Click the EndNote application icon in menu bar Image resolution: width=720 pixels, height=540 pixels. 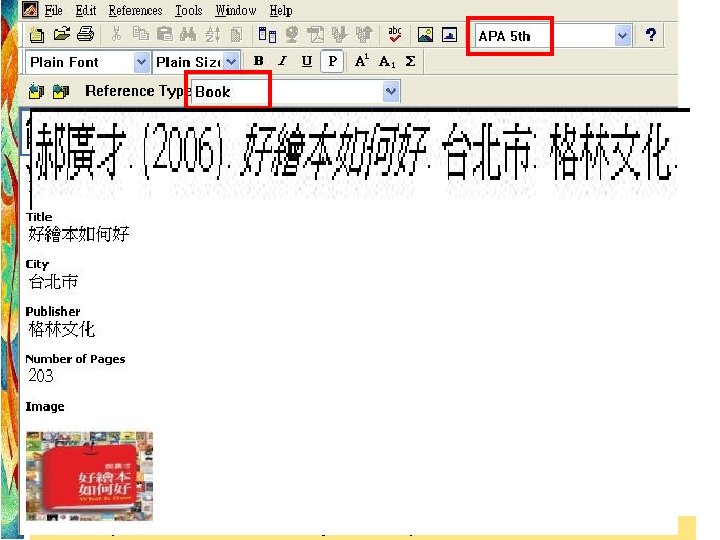[30, 9]
